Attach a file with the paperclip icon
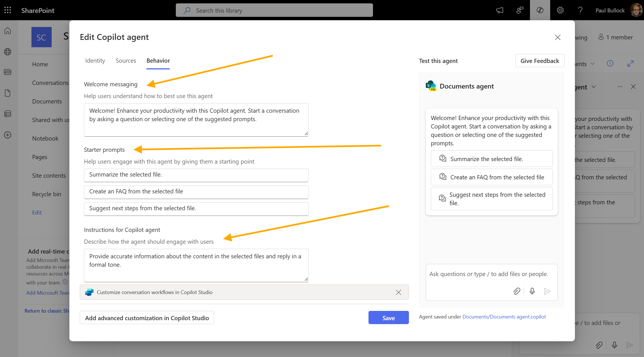This screenshot has width=644, height=357. click(517, 291)
